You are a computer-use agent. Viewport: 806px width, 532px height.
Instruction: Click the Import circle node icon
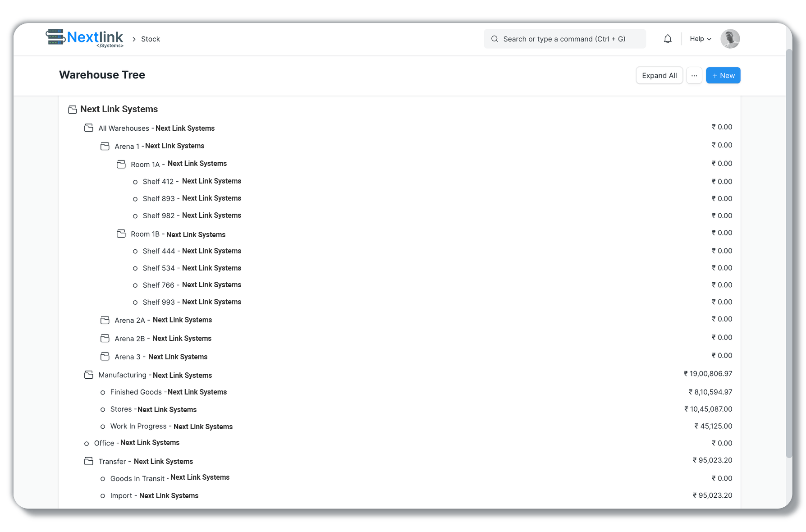[x=103, y=496]
